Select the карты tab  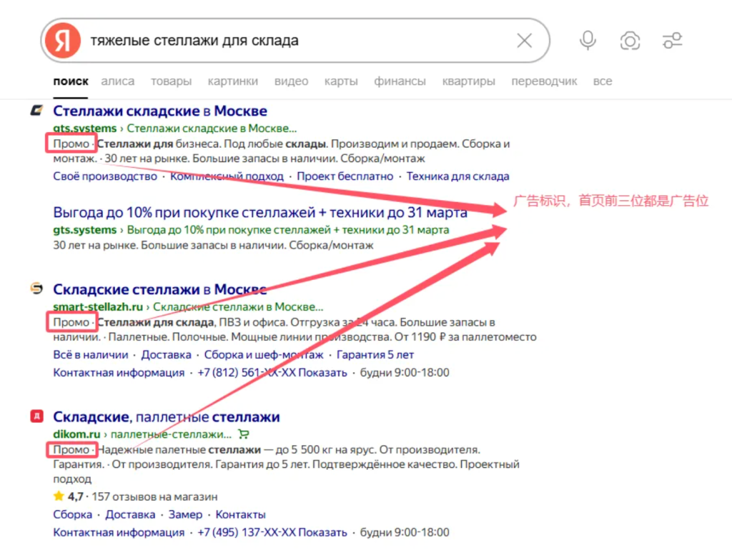pyautogui.click(x=341, y=81)
